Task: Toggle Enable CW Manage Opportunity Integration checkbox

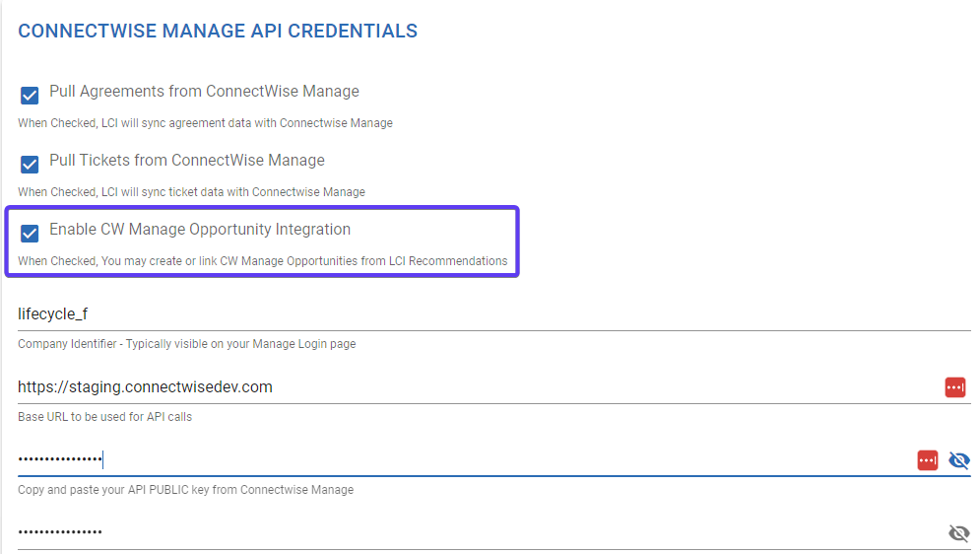Action: pyautogui.click(x=30, y=234)
